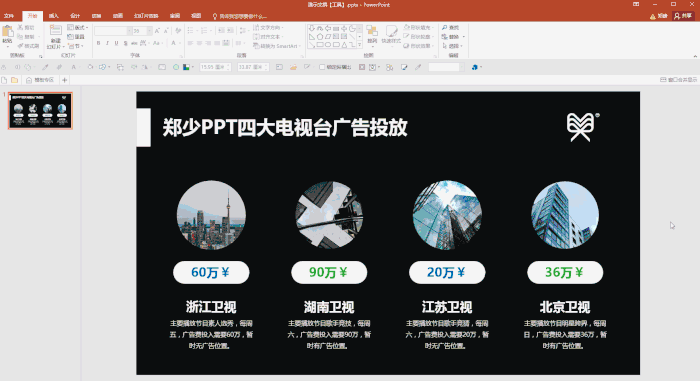700x381 pixels.
Task: Switch to the Design (设计) tab
Action: (75, 16)
